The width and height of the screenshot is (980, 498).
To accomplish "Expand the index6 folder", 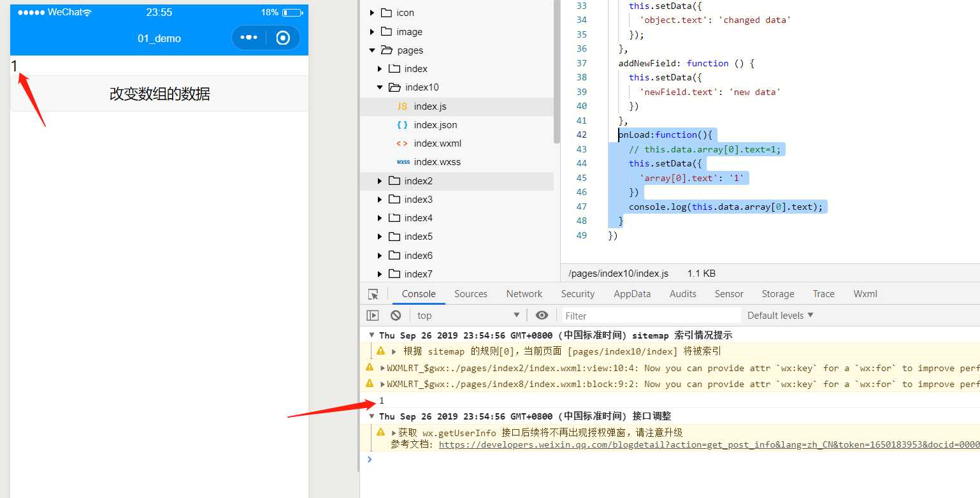I will click(380, 256).
